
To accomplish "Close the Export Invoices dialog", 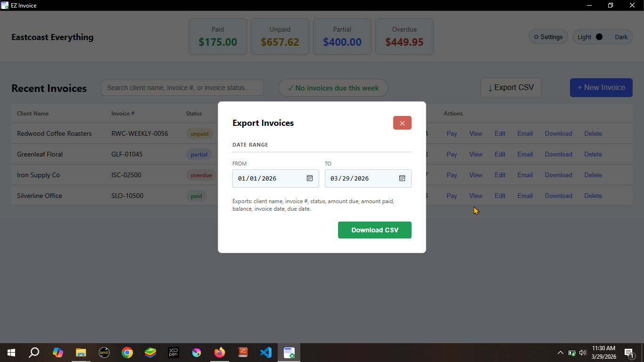I will click(402, 123).
